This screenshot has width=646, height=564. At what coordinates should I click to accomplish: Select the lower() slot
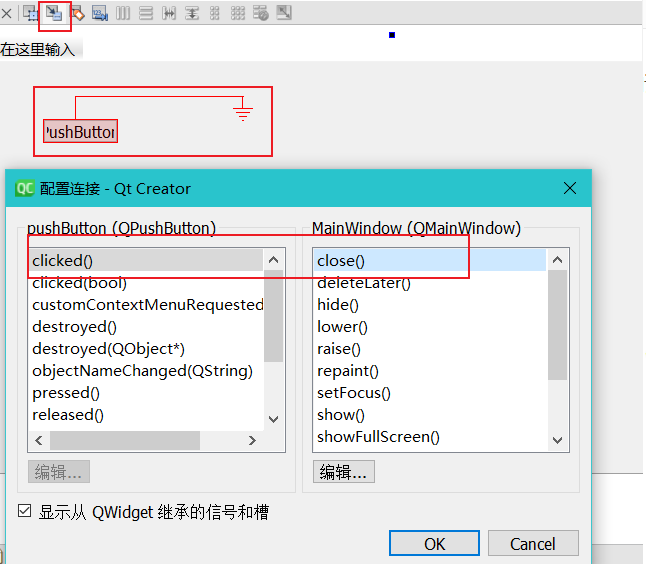click(x=430, y=327)
